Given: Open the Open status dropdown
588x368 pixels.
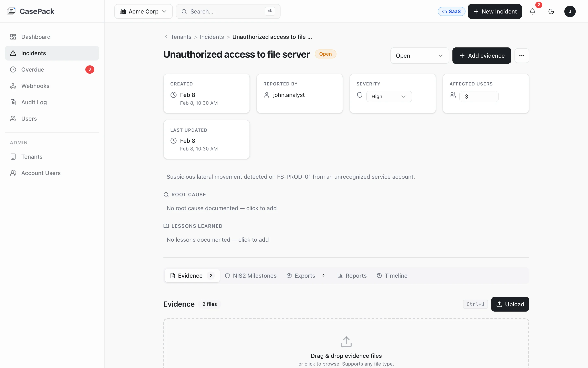Looking at the screenshot, I should tap(419, 55).
